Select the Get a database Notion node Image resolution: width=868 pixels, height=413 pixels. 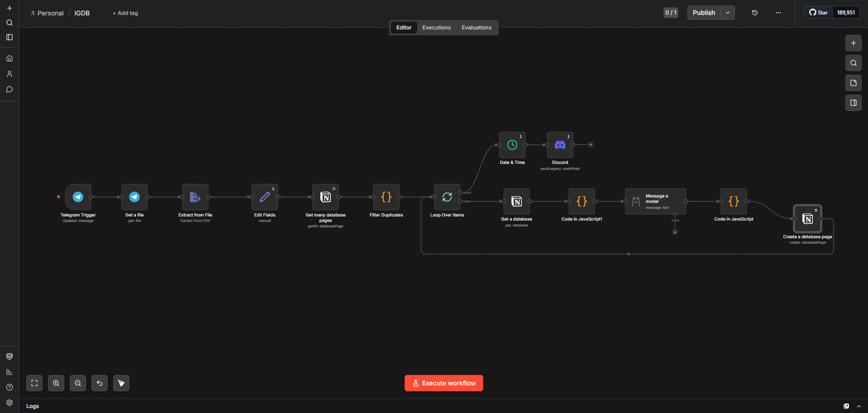(516, 202)
